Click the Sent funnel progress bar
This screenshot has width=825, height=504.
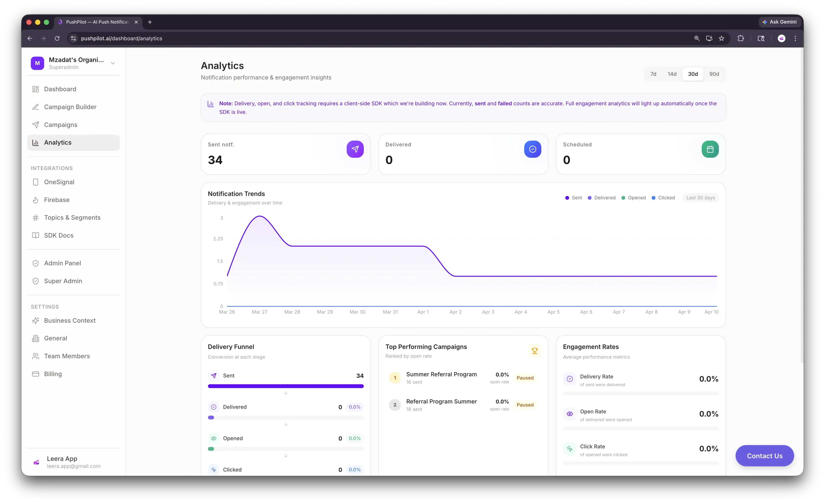click(x=286, y=386)
